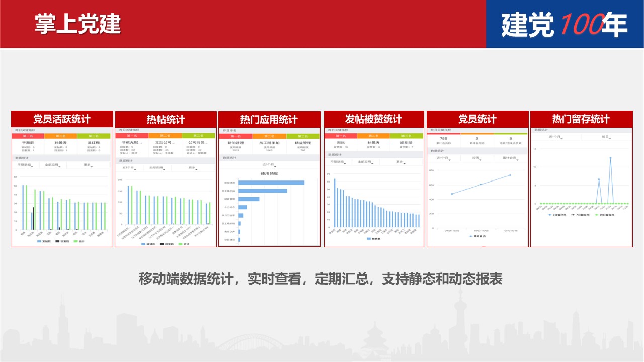Screen dimensions: 644x362
Task: Click the green 第三名 badge in 发帖被赞统计
Action: pyautogui.click(x=407, y=136)
